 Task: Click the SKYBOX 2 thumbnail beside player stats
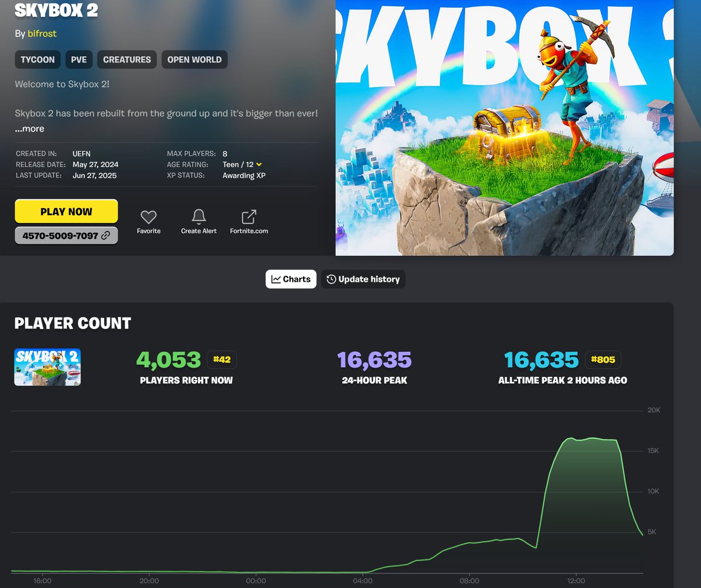[x=47, y=367]
